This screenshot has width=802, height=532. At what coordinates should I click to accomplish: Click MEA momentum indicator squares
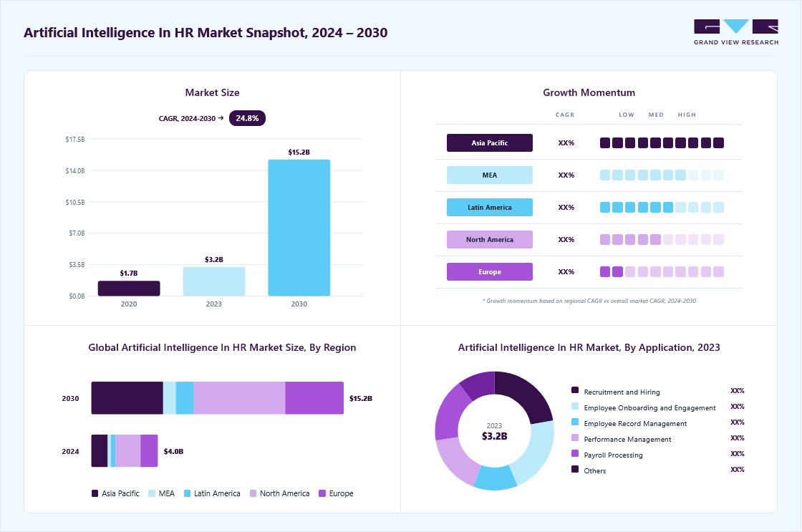(662, 175)
